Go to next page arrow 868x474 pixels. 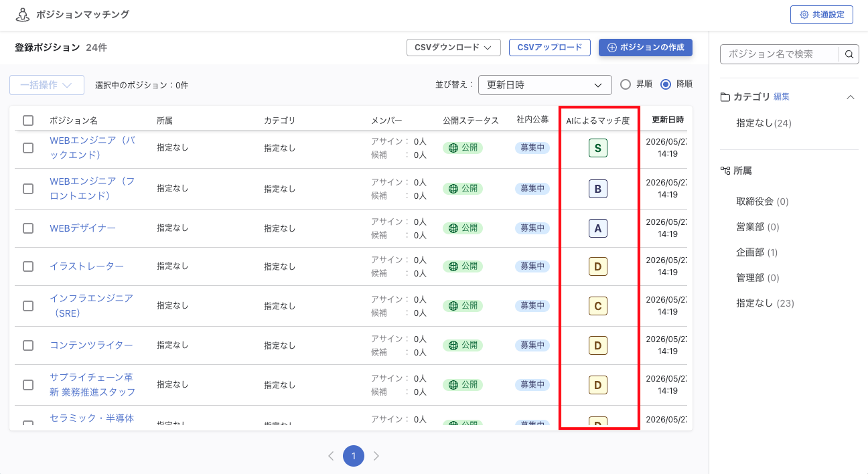pos(376,456)
